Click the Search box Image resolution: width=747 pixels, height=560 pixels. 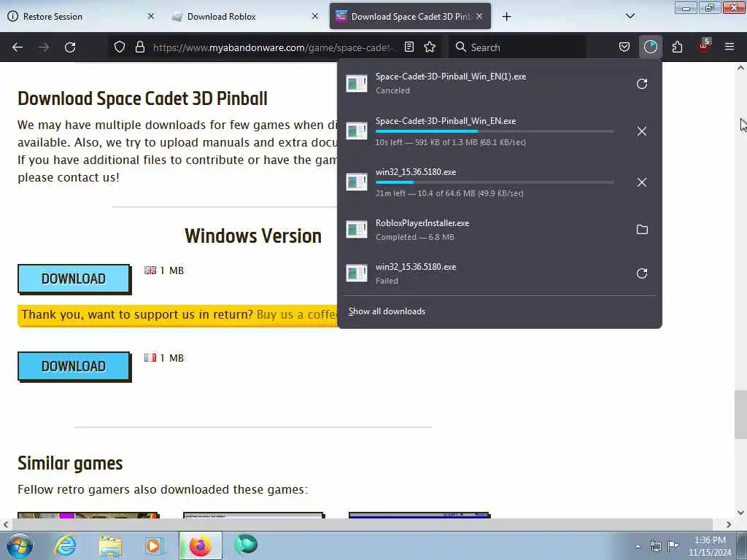click(x=517, y=47)
